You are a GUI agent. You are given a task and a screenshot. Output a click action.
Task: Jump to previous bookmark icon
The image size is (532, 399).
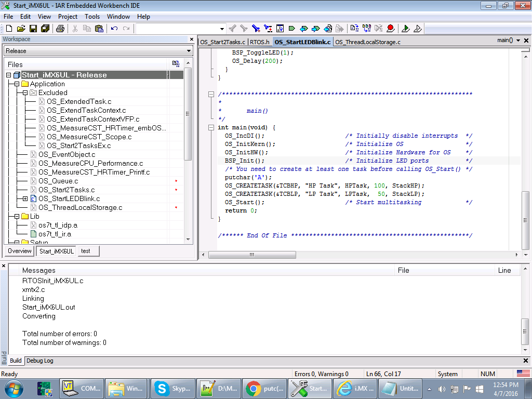(303, 29)
